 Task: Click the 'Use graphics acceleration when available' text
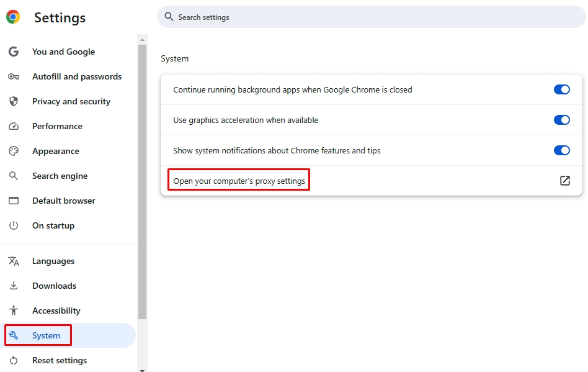point(246,120)
